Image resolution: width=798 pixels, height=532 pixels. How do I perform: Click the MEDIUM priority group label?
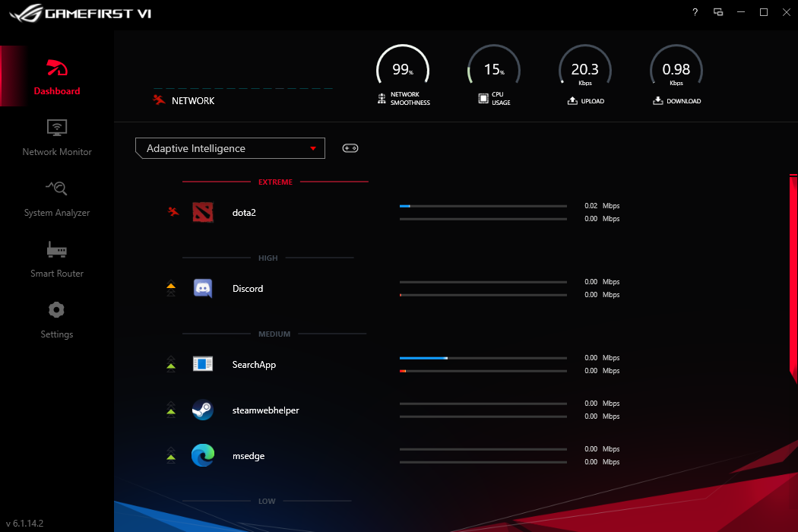(x=274, y=334)
